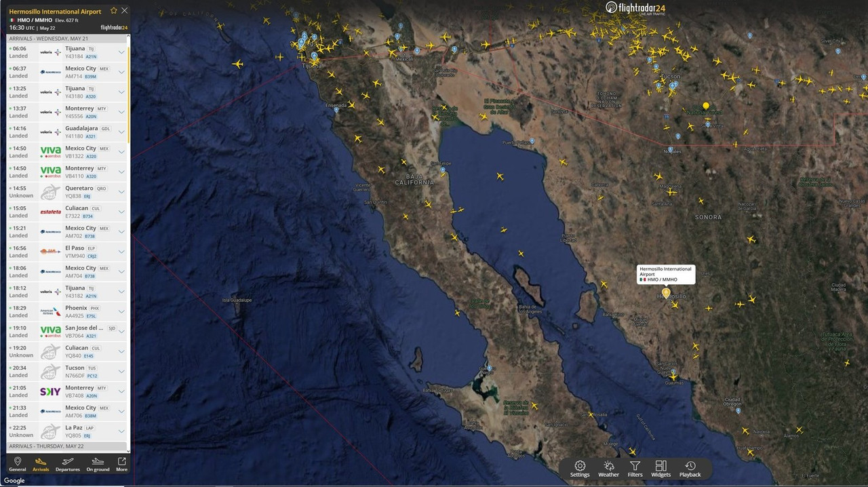
Task: Expand Guadalajara flight Y41180 row
Action: 121,132
